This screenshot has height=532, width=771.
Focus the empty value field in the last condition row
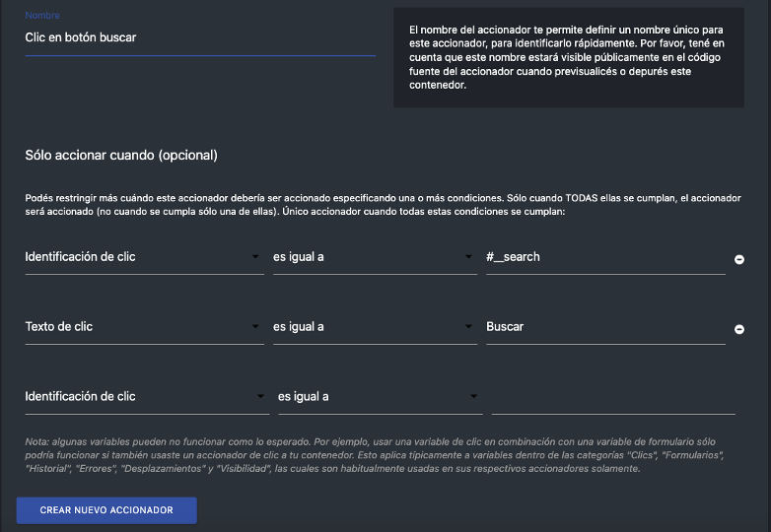click(613, 396)
